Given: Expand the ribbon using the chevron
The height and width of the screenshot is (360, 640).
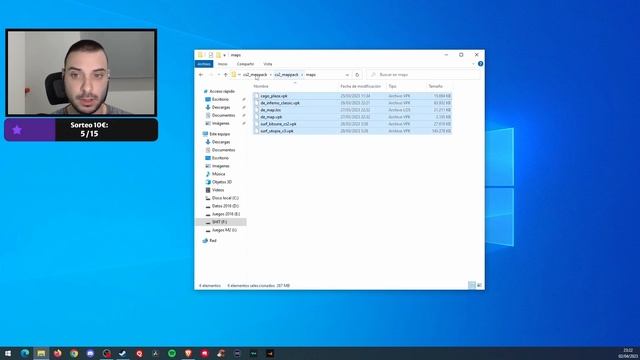Looking at the screenshot, I should point(473,64).
